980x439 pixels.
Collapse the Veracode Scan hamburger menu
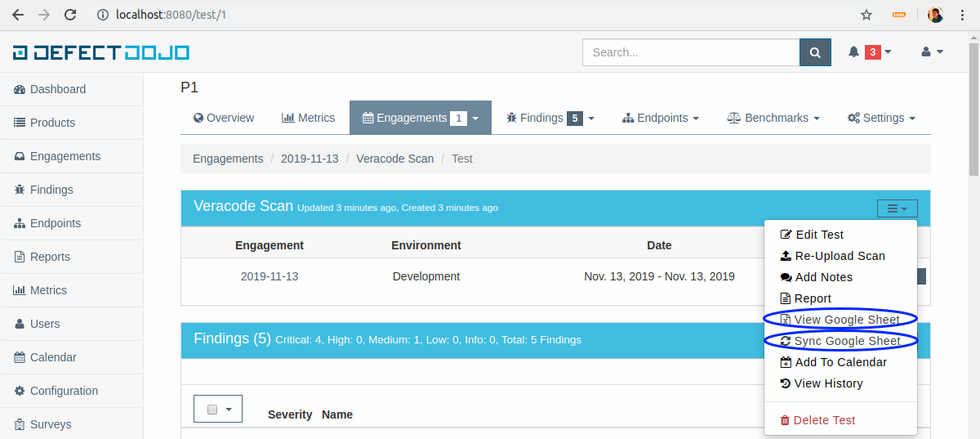click(897, 209)
